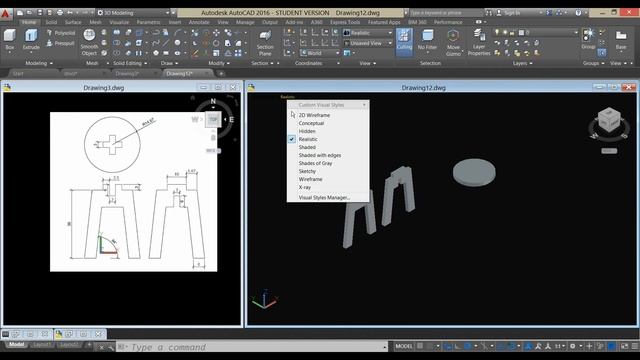Open the Custom Visual Styles dropdown header
The height and width of the screenshot is (360, 640).
click(328, 105)
